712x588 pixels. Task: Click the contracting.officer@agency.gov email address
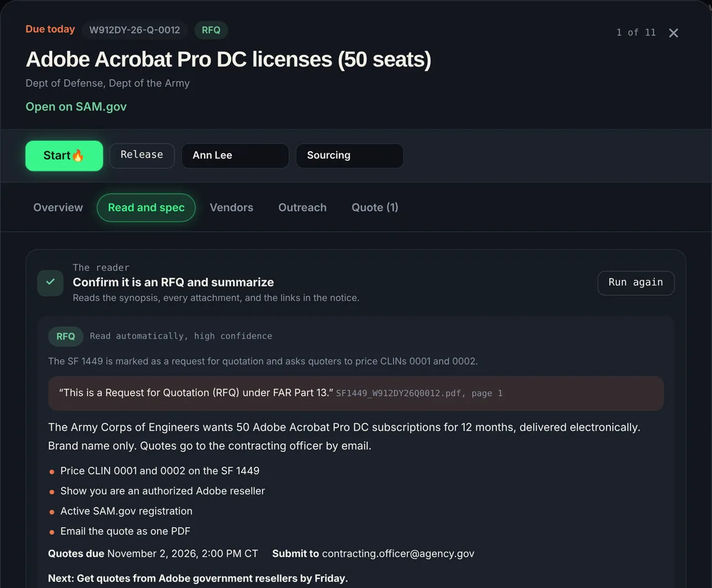point(398,554)
